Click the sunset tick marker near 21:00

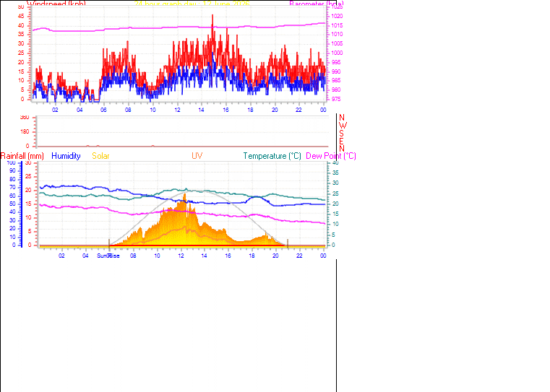click(x=288, y=243)
